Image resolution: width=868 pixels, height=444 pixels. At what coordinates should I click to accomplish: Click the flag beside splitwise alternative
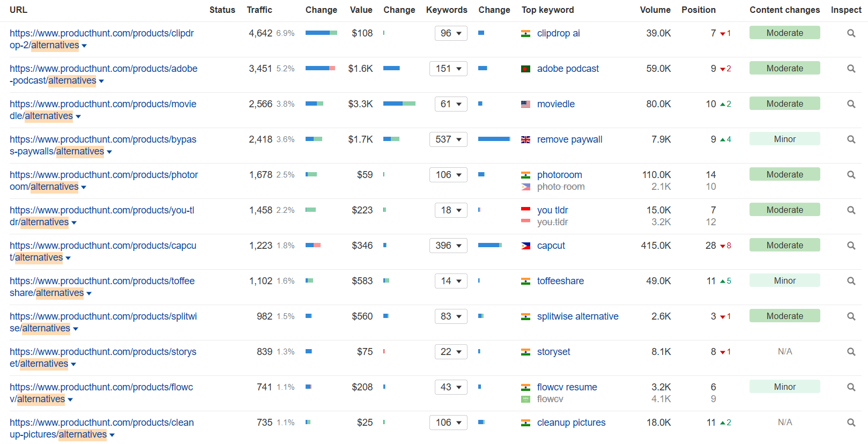pos(525,316)
